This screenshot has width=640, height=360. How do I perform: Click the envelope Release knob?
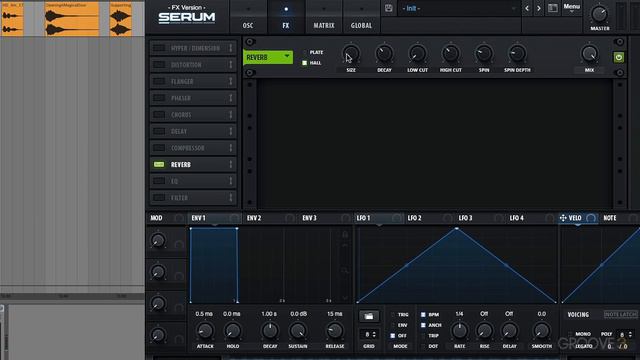pyautogui.click(x=335, y=331)
